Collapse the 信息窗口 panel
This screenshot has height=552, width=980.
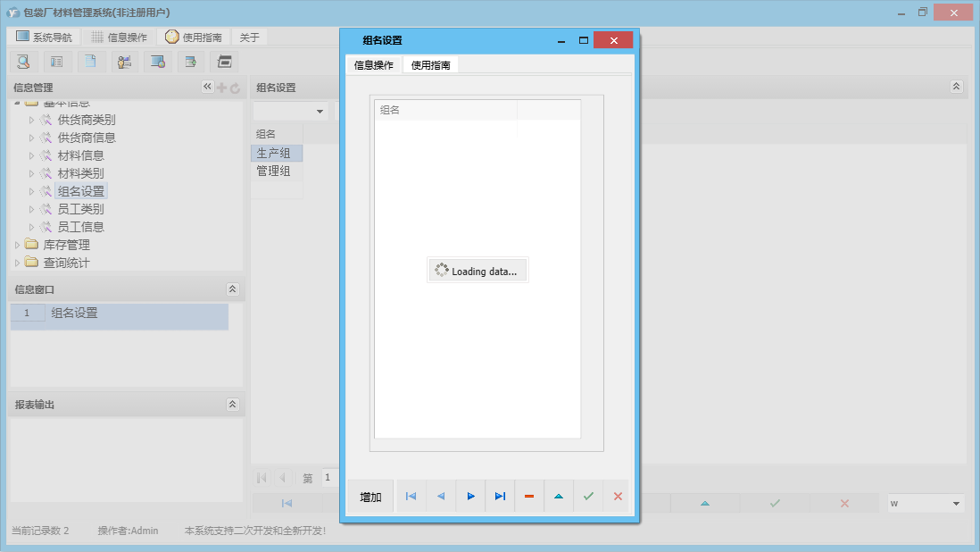tap(232, 289)
